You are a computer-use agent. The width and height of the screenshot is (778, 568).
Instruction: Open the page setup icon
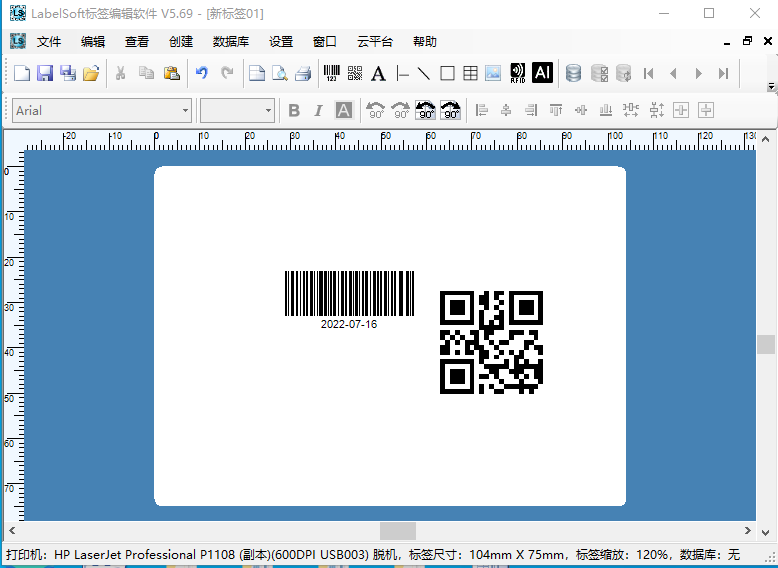pyautogui.click(x=257, y=73)
